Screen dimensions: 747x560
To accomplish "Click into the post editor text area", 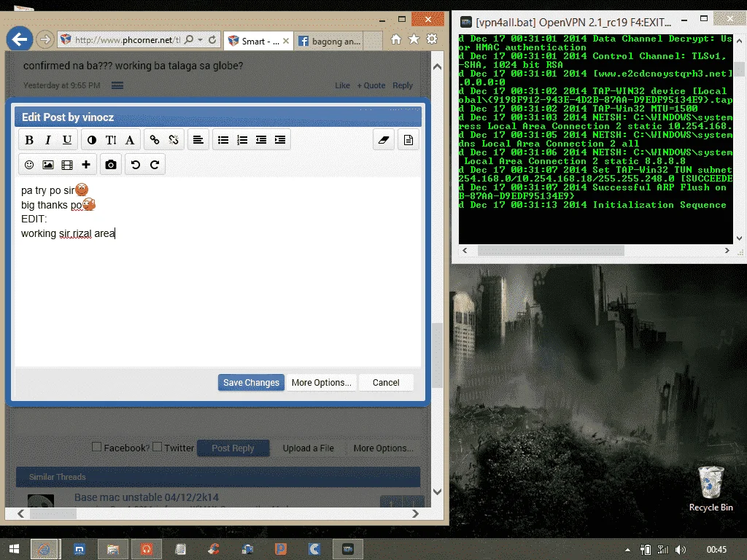I will [218, 271].
